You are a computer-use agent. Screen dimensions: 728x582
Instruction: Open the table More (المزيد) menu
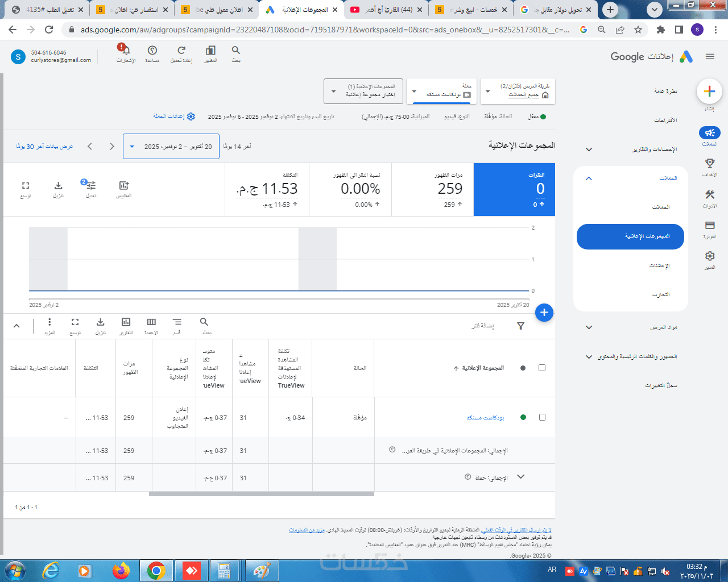coord(49,322)
